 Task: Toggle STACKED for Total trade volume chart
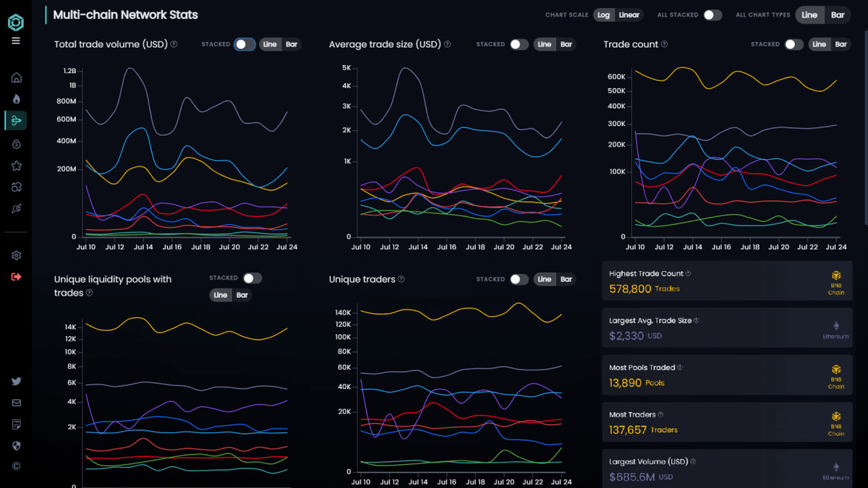click(x=244, y=44)
